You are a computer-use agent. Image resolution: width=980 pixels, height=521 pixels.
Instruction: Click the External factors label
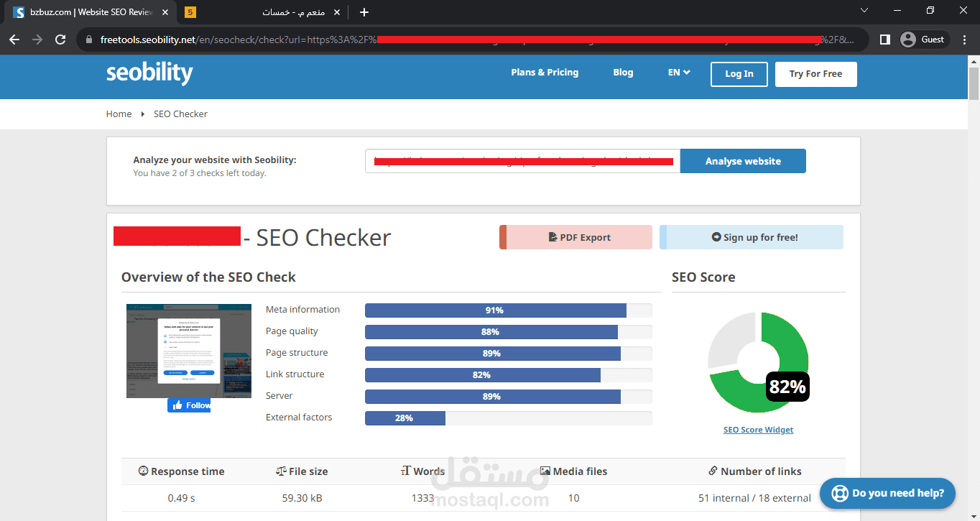(x=299, y=418)
